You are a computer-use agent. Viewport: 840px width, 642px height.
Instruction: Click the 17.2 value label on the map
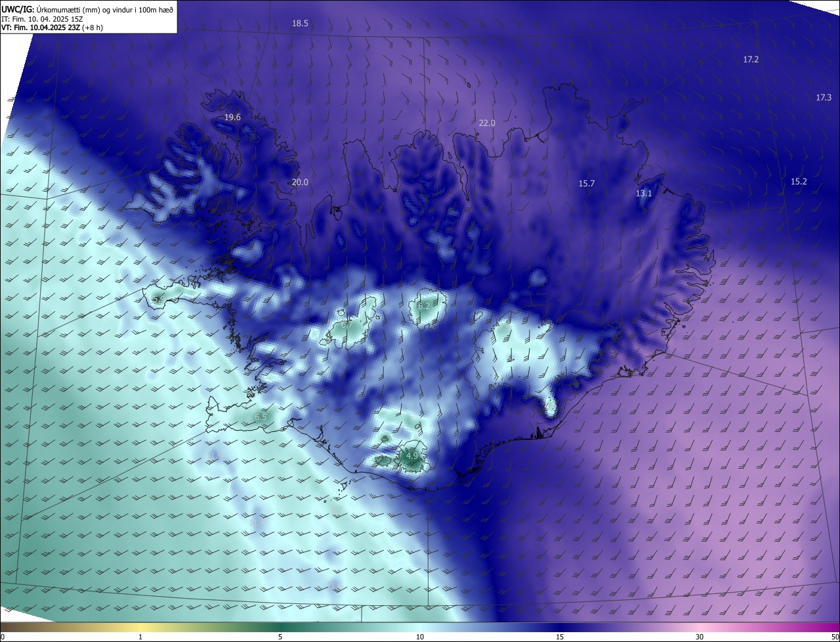pyautogui.click(x=751, y=60)
